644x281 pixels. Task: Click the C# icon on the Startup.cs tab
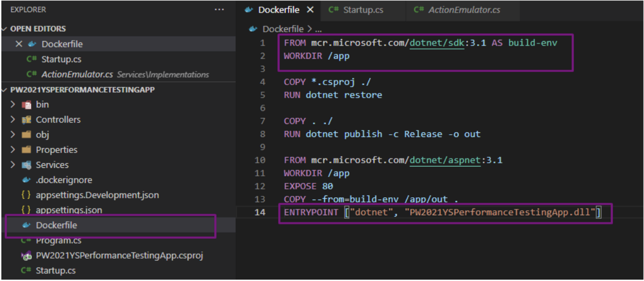[333, 10]
